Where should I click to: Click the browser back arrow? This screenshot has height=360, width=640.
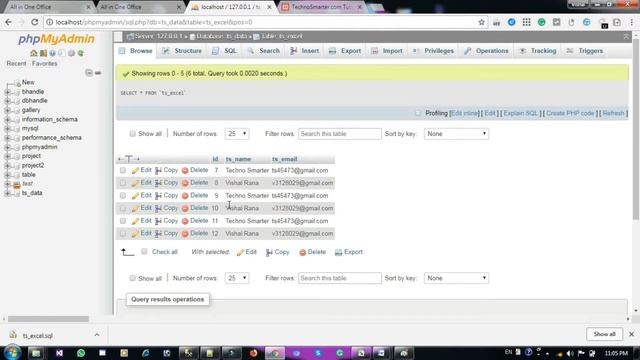click(9, 22)
